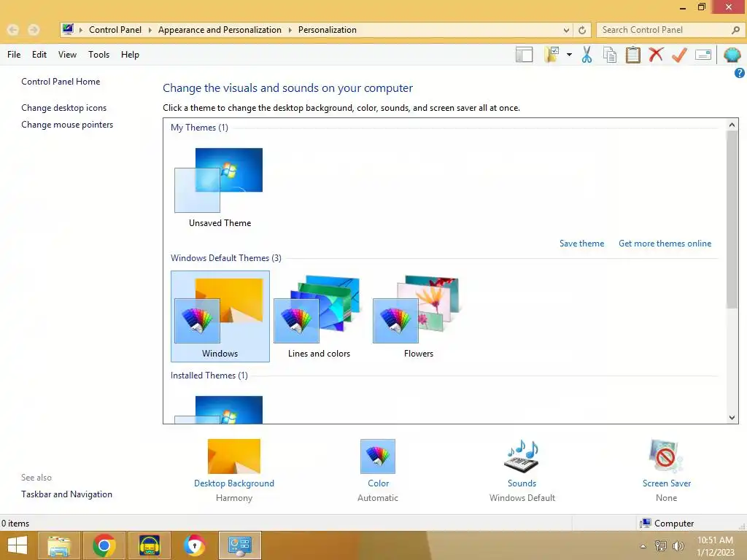
Task: Go to Control Panel Home
Action: coord(61,82)
